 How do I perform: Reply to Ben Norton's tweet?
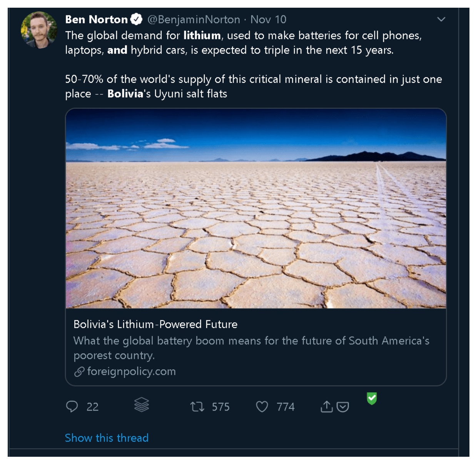click(x=72, y=407)
